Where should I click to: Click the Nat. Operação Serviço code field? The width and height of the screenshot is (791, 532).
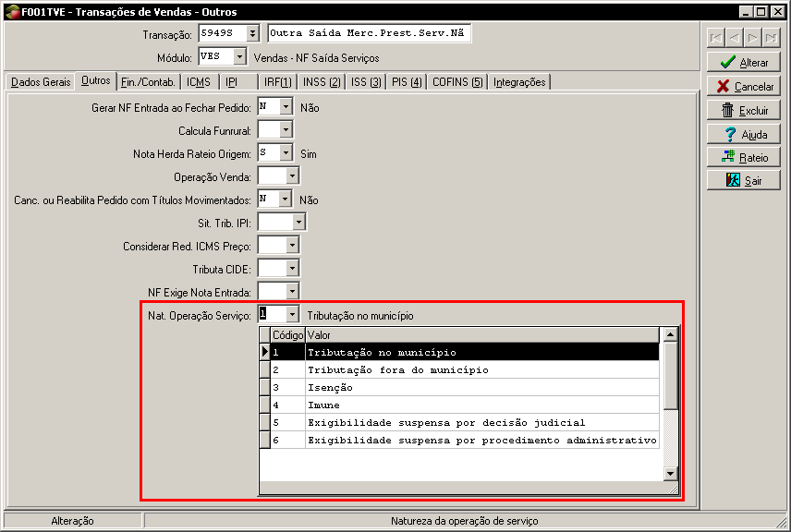click(273, 315)
